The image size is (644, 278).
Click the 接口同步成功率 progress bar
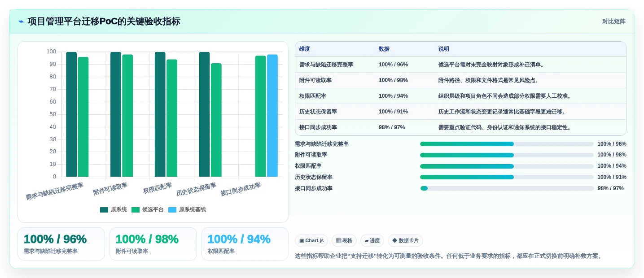point(507,188)
